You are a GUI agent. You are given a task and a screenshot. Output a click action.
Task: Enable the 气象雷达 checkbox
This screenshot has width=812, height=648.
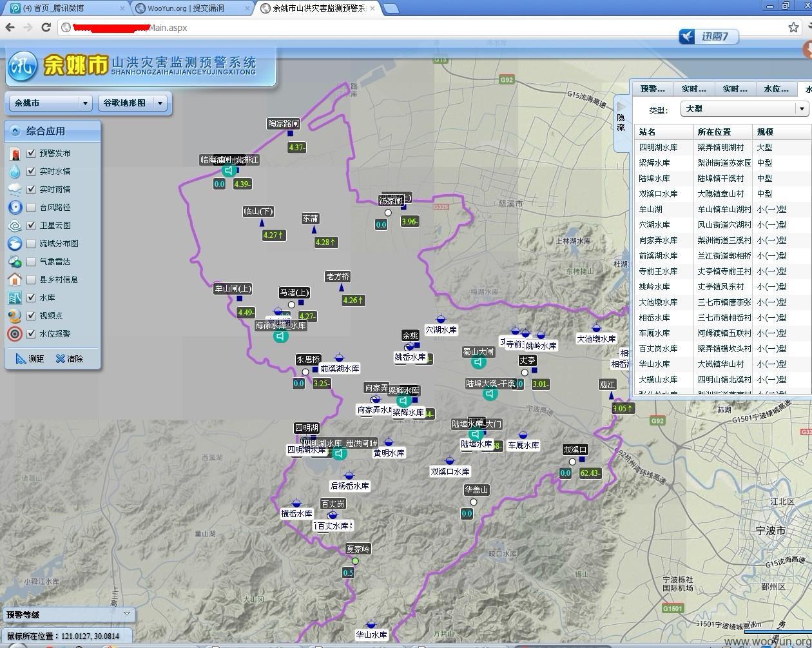[30, 262]
